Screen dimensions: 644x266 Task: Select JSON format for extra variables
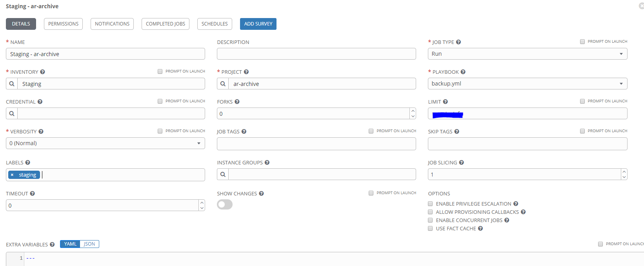coord(89,244)
